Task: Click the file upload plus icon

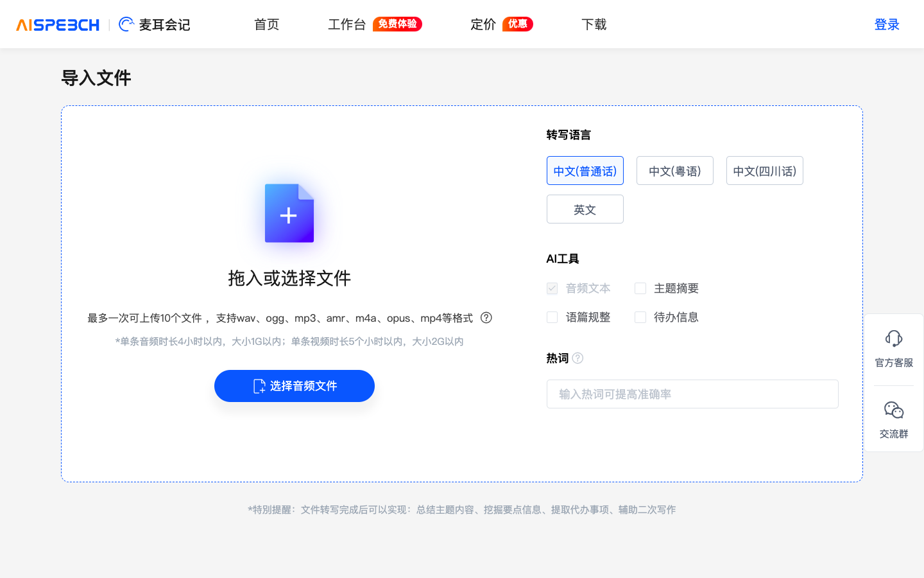Action: tap(289, 214)
